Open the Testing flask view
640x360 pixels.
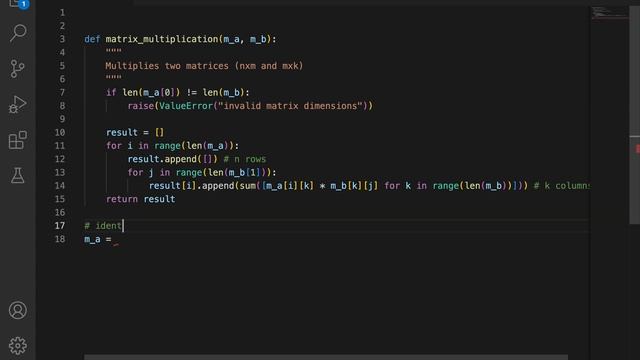click(18, 176)
